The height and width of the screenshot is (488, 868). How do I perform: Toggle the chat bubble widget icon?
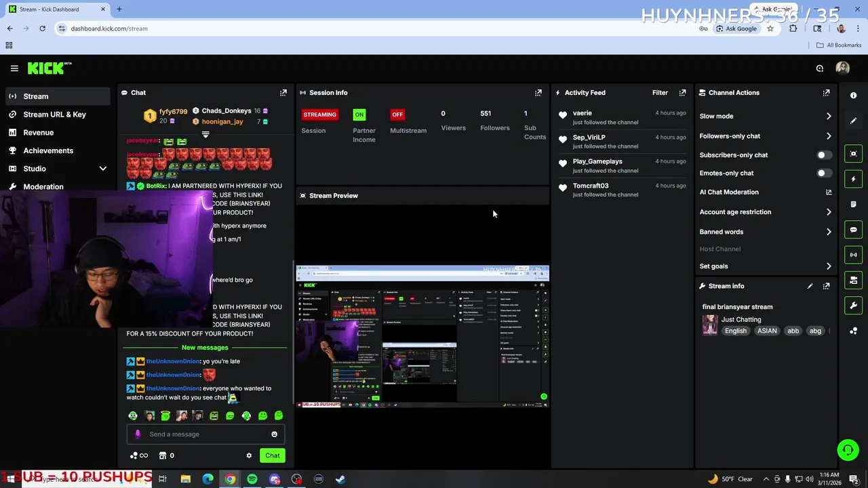(853, 230)
